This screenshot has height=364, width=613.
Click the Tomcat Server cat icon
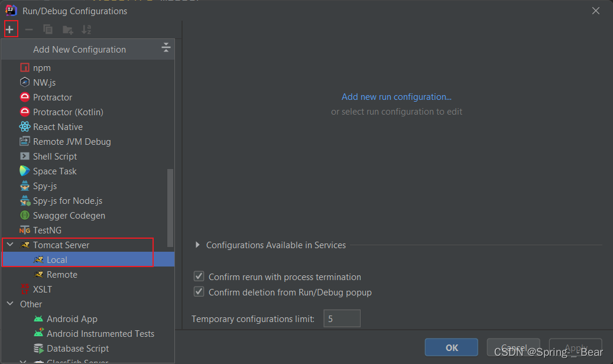click(25, 245)
